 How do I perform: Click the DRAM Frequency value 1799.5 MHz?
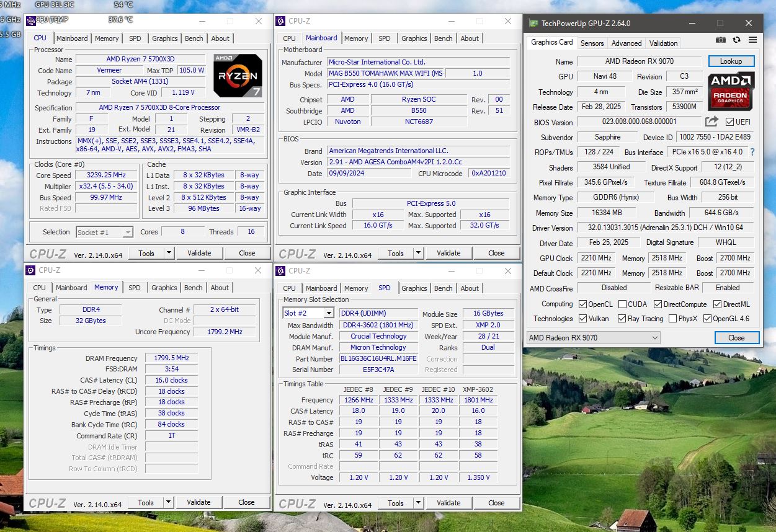pyautogui.click(x=171, y=358)
